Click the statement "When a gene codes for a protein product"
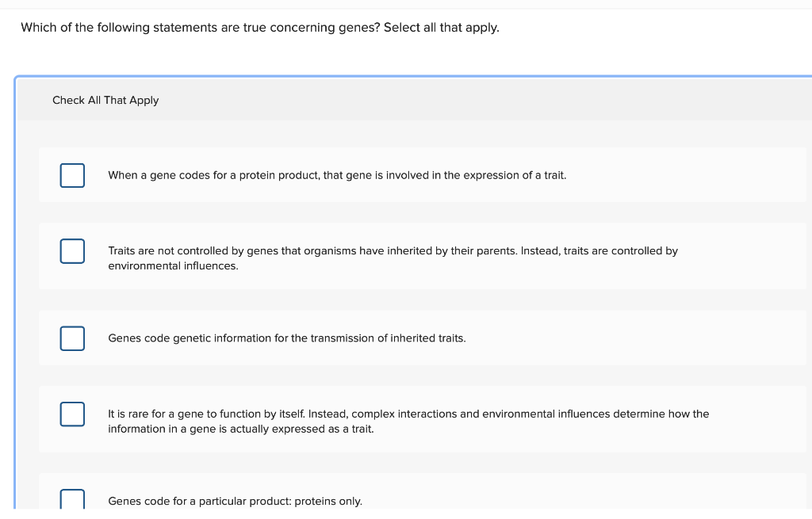The height and width of the screenshot is (519, 812). [x=214, y=175]
